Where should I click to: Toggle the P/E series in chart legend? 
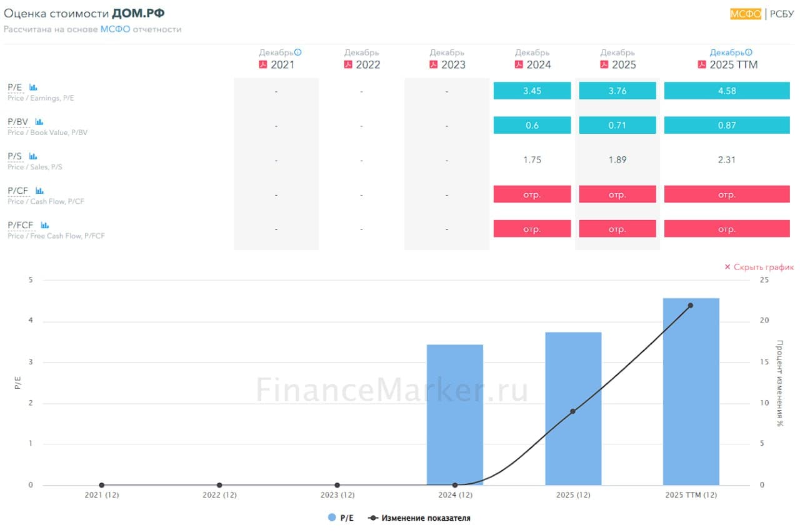coord(341,518)
